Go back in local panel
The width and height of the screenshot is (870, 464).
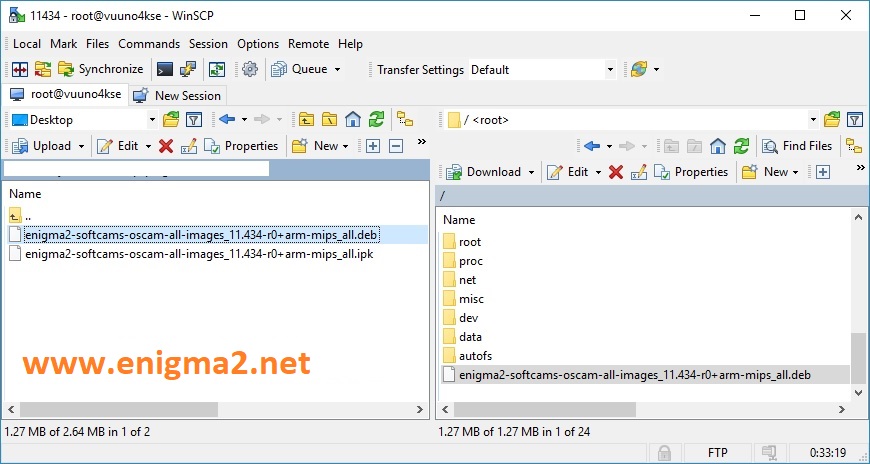(227, 119)
